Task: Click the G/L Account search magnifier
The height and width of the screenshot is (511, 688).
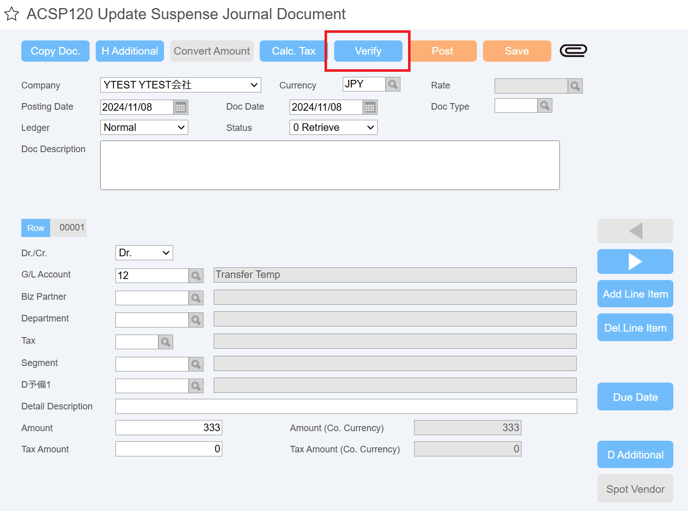Action: [x=196, y=275]
